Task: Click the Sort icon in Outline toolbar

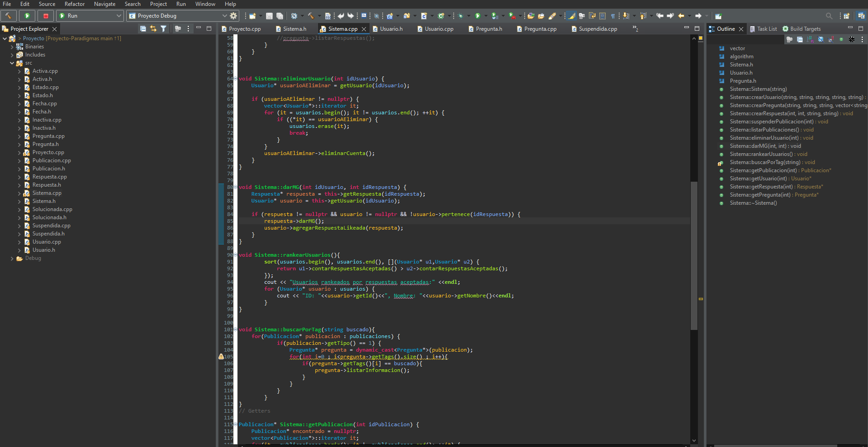Action: (x=810, y=39)
